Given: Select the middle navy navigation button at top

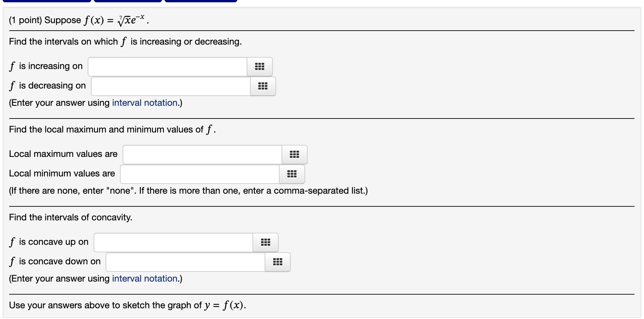Looking at the screenshot, I should pyautogui.click(x=127, y=1).
